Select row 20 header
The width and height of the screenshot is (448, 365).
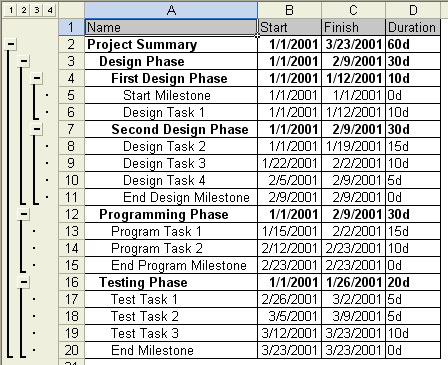(72, 350)
